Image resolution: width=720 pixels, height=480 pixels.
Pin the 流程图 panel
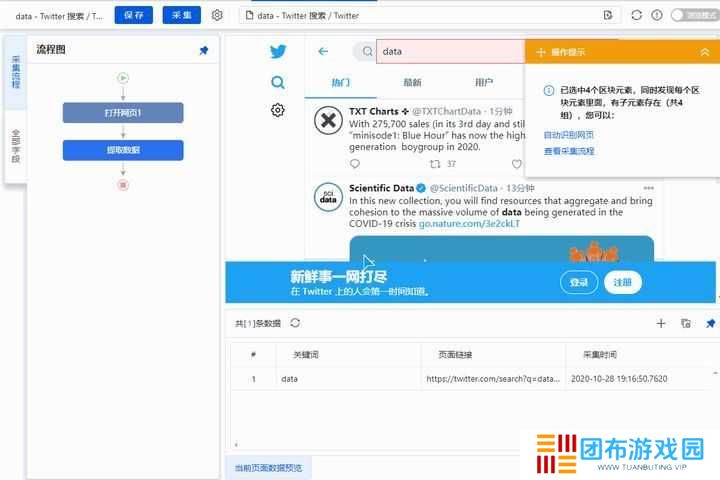tap(204, 51)
